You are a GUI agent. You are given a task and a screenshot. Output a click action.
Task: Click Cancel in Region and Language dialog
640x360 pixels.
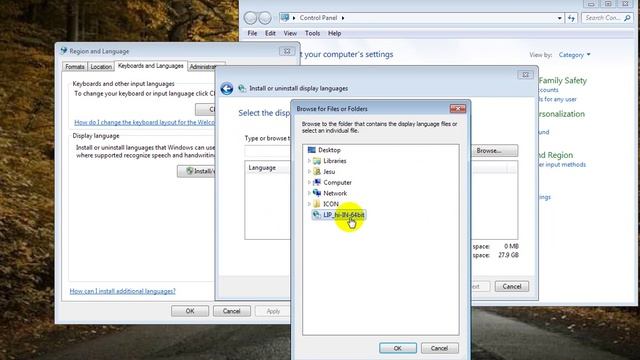231,311
